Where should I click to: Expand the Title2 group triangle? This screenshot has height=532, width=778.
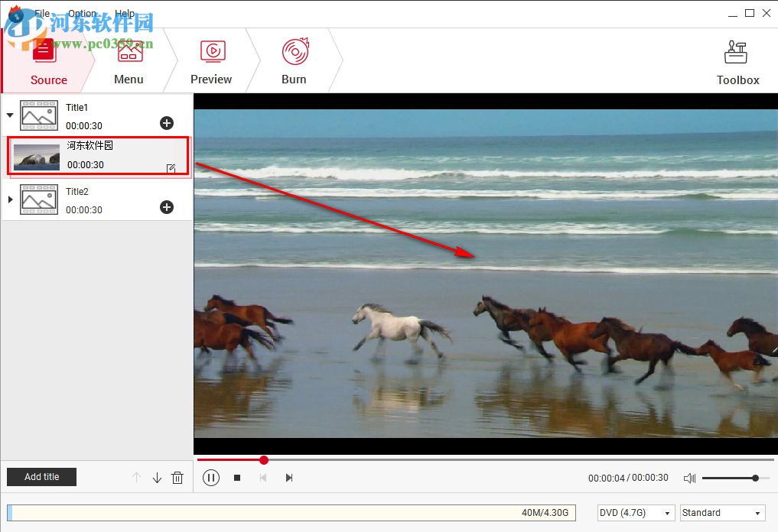[x=11, y=199]
